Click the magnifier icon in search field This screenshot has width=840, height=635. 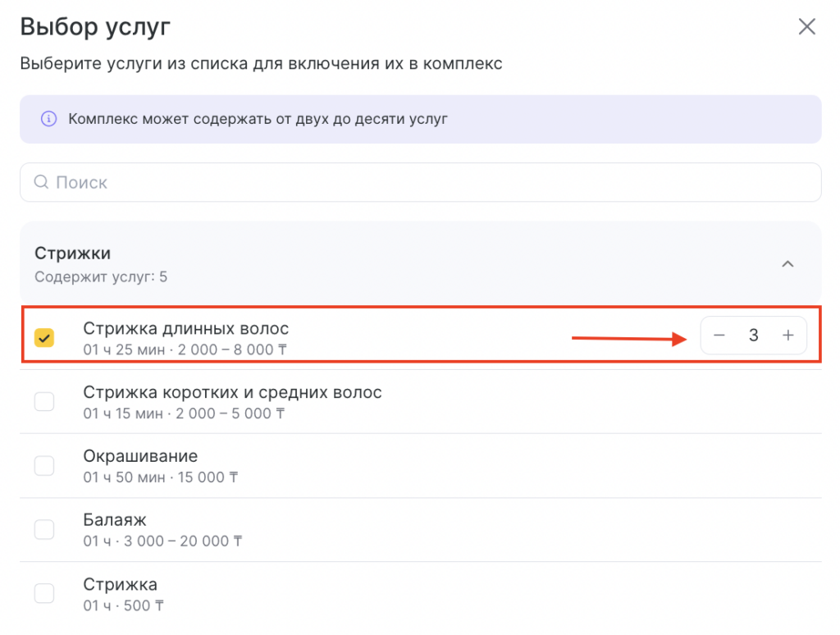(x=41, y=182)
